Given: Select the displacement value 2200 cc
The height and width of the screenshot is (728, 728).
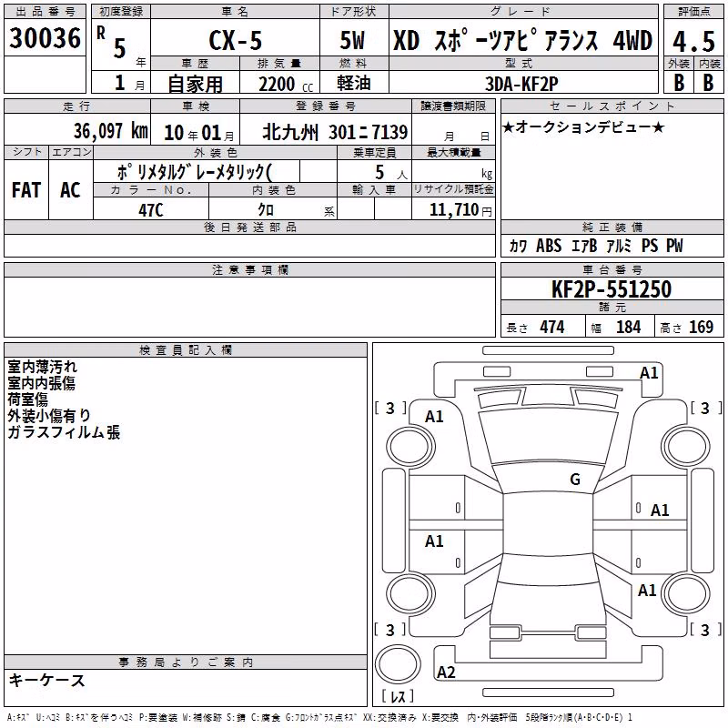Looking at the screenshot, I should click(285, 84).
